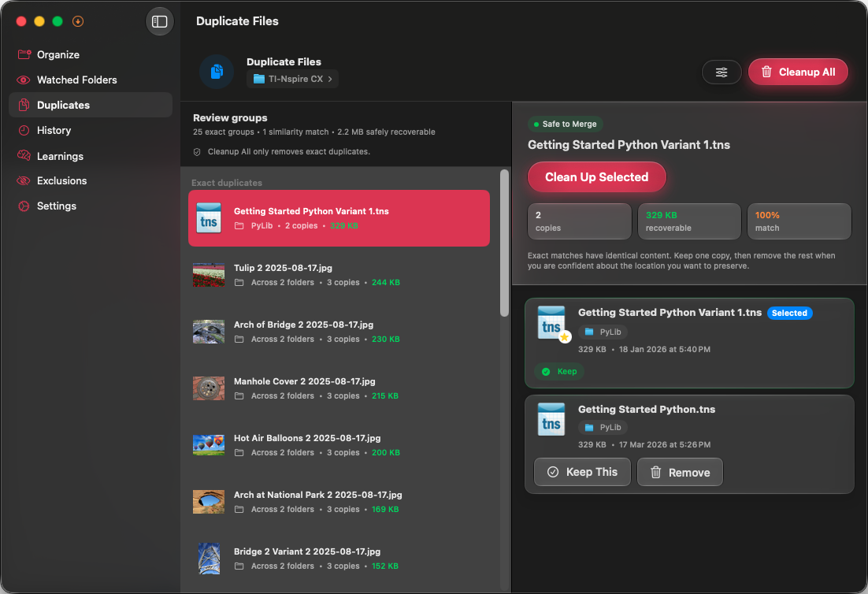868x594 pixels.
Task: Go to Watched Folders
Action: pyautogui.click(x=91, y=80)
